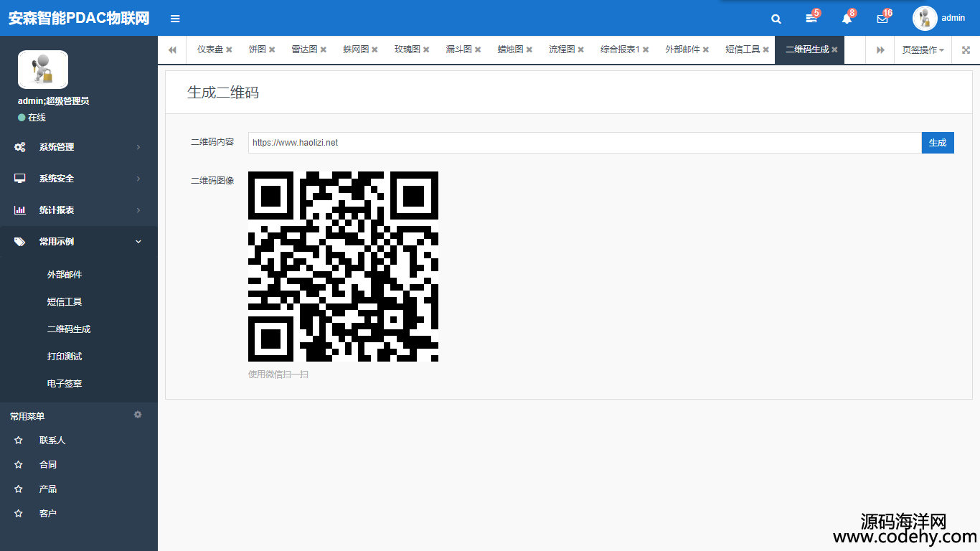
Task: Toggle the sidebar with hamburger menu icon
Action: (x=175, y=19)
